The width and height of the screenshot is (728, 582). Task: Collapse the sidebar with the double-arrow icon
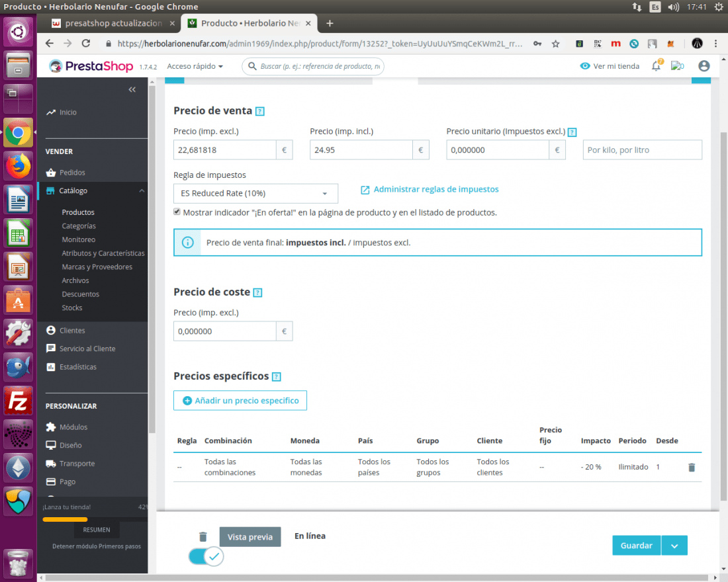(x=132, y=89)
